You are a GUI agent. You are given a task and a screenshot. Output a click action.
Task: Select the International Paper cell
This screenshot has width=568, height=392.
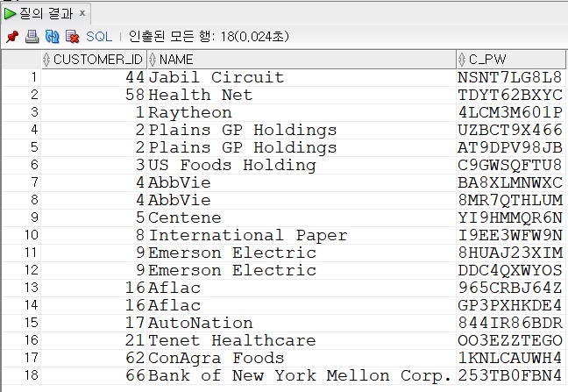coord(302,235)
